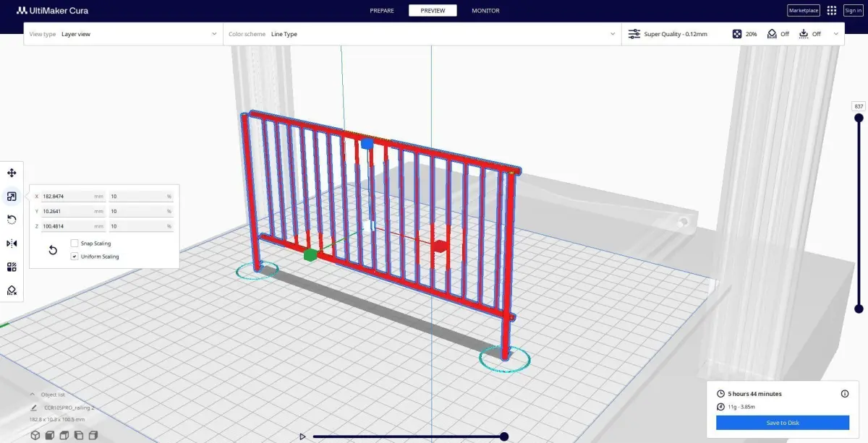The height and width of the screenshot is (443, 868).
Task: Play the layer simulation
Action: coord(302,436)
